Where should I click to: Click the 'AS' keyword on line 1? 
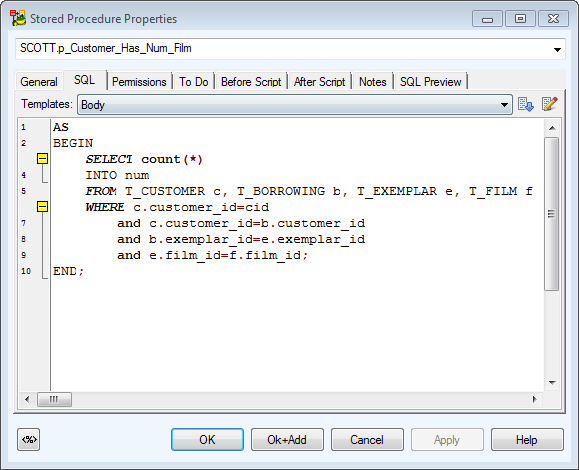click(61, 127)
